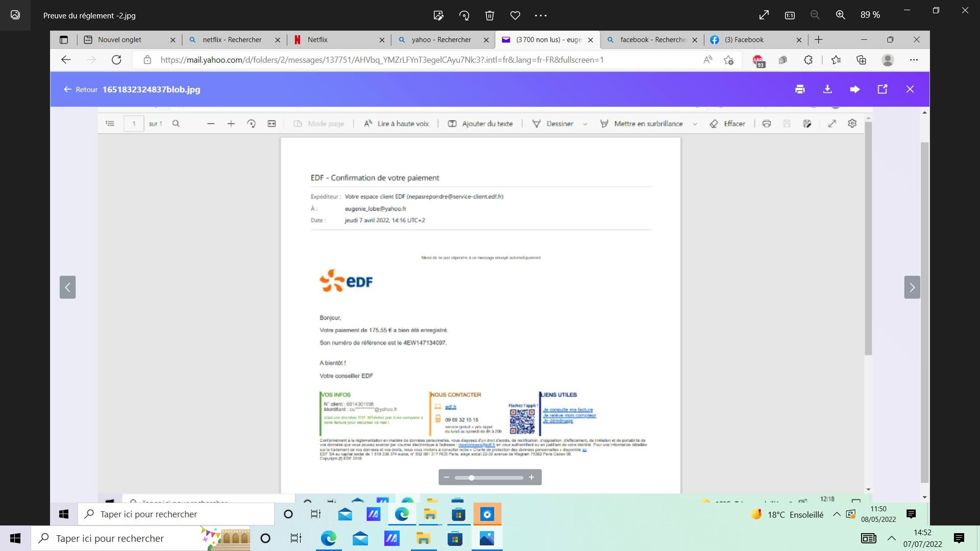Click the Retour back button
The width and height of the screenshot is (980, 551).
81,89
